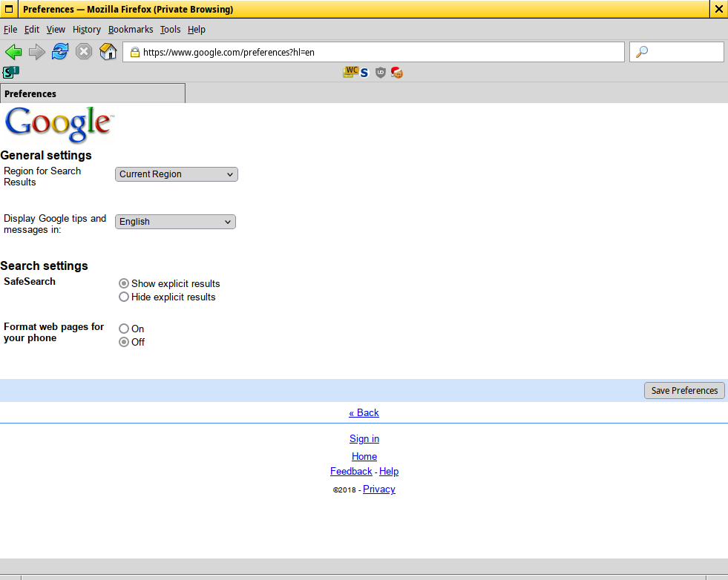Click the gray stop loading icon

84,51
